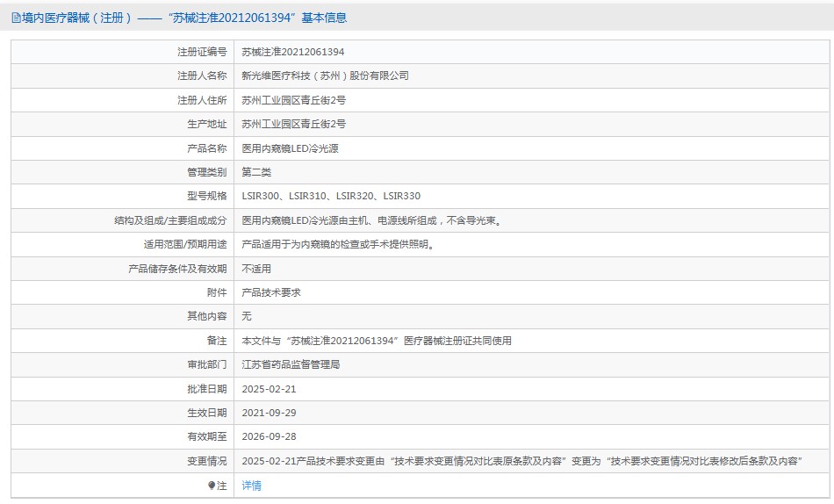Screen dimensions: 834x504
Task: Click the 注册人住所 label
Action: pyautogui.click(x=202, y=100)
